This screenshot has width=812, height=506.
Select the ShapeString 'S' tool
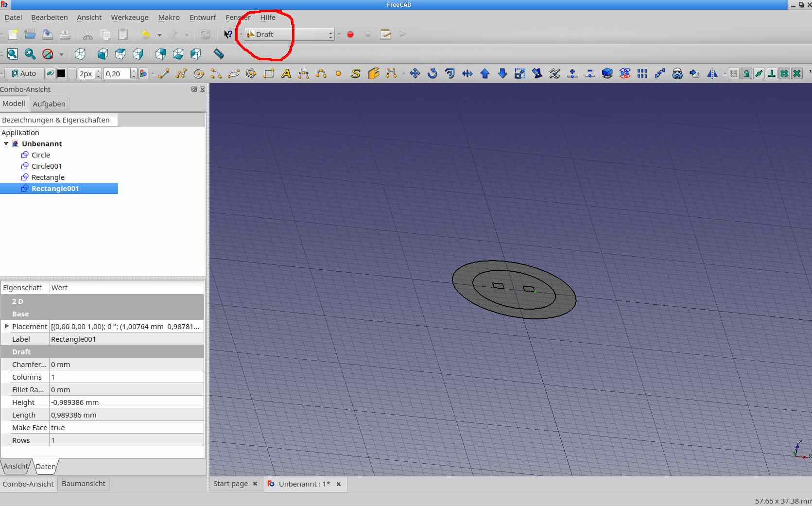(x=356, y=73)
